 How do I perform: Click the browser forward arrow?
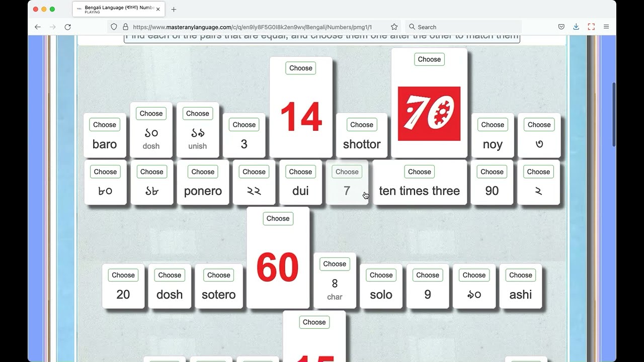[x=53, y=27]
